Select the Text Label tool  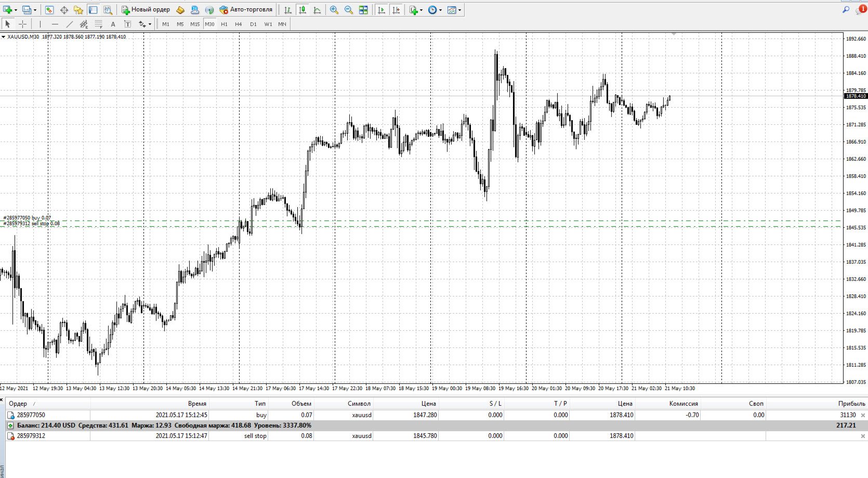click(x=127, y=24)
